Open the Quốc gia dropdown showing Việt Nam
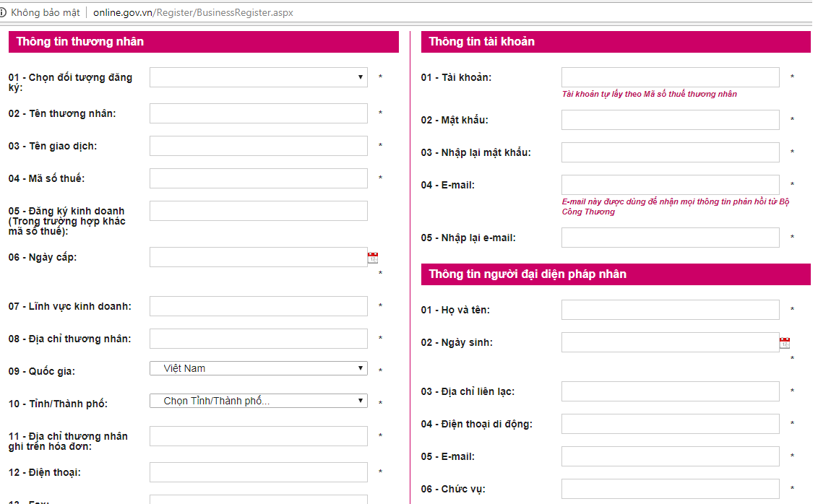818x504 pixels. coord(258,368)
